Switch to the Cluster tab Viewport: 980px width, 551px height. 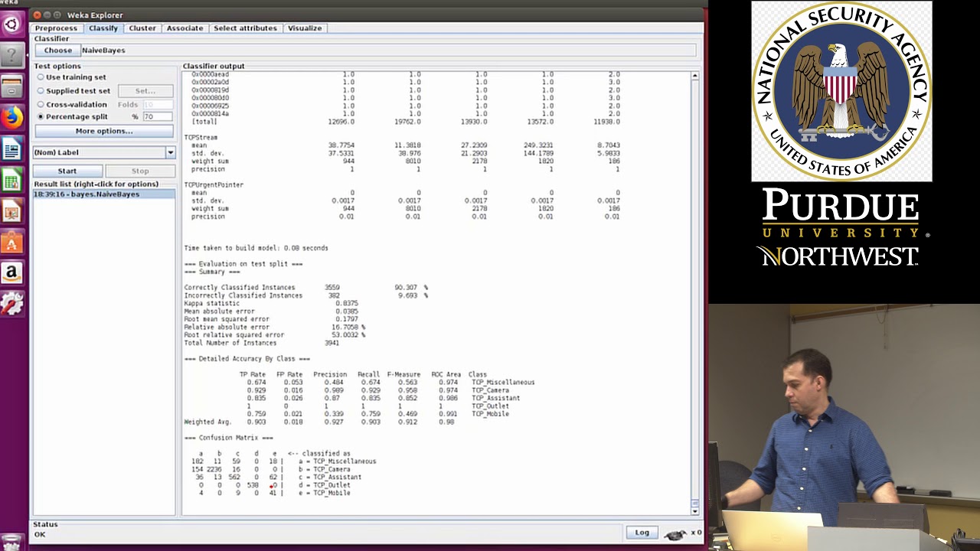(142, 28)
